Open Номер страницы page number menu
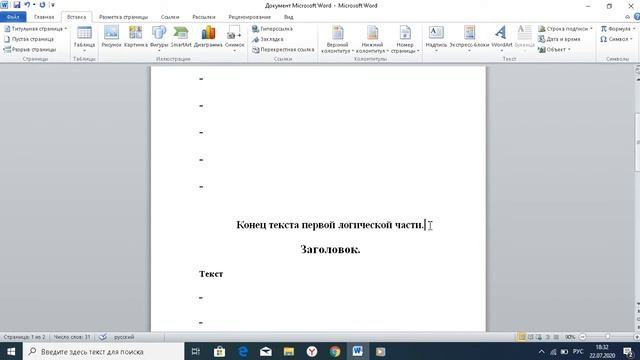The image size is (640, 360). (x=405, y=40)
